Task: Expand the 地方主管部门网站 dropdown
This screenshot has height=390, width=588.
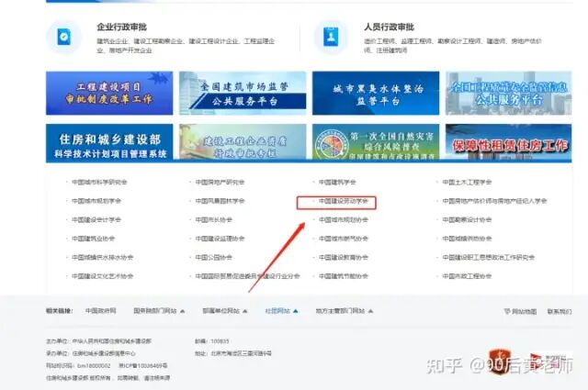Action: (344, 311)
